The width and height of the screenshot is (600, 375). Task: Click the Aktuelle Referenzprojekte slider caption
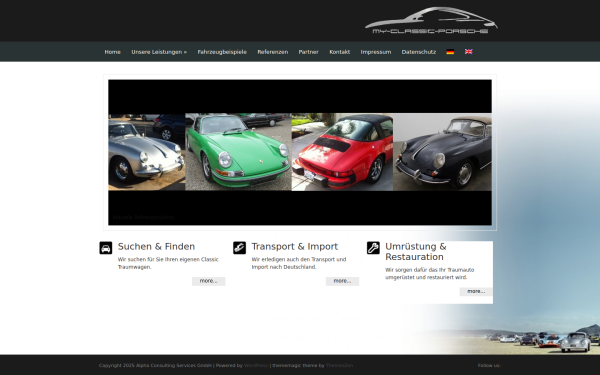[143, 217]
